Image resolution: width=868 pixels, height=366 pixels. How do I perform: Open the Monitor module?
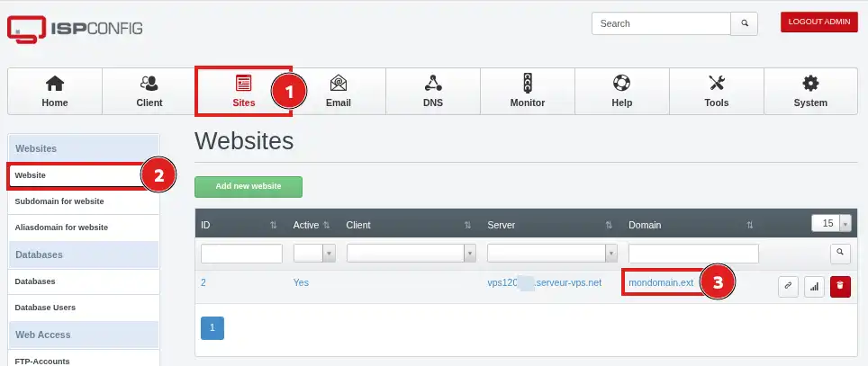pyautogui.click(x=528, y=91)
